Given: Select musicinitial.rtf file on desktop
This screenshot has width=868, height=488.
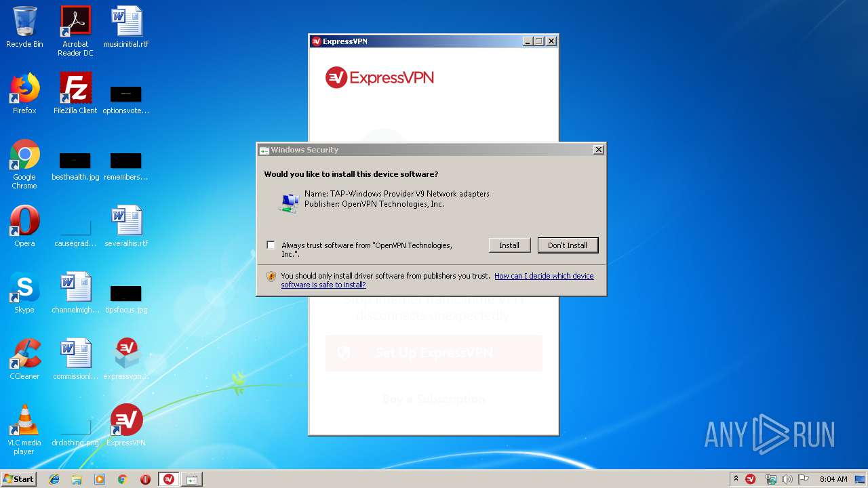Looking at the screenshot, I should click(126, 27).
